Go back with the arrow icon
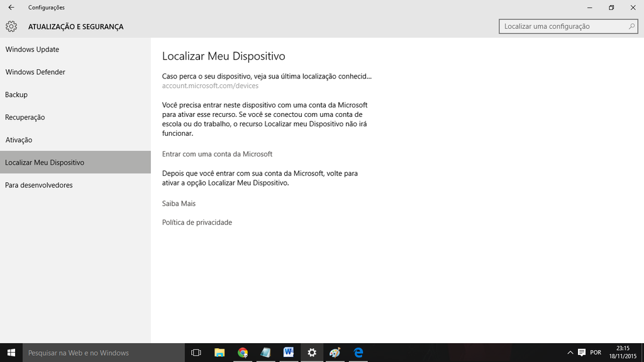Viewport: 644px width, 362px height. tap(11, 8)
